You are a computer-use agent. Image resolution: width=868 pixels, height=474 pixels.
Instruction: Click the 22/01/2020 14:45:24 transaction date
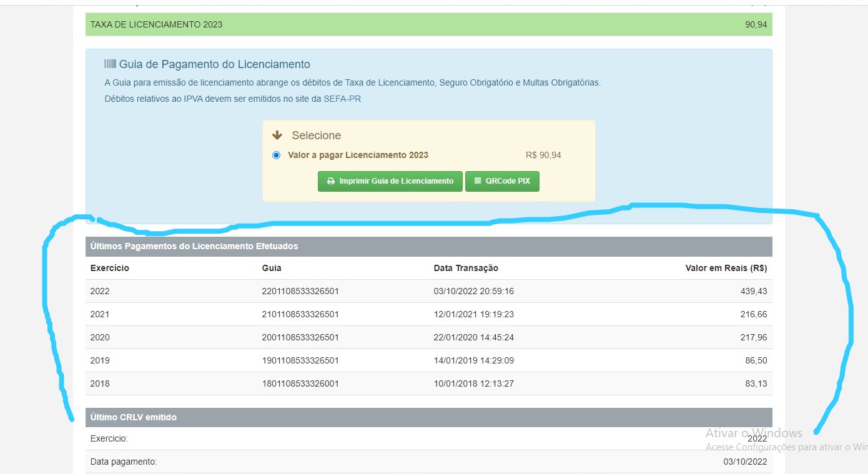(x=474, y=337)
